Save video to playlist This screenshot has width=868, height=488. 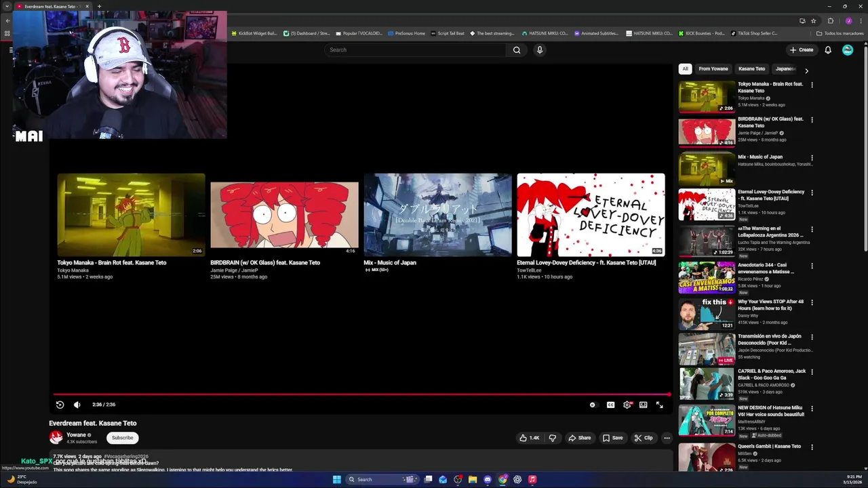click(x=612, y=438)
